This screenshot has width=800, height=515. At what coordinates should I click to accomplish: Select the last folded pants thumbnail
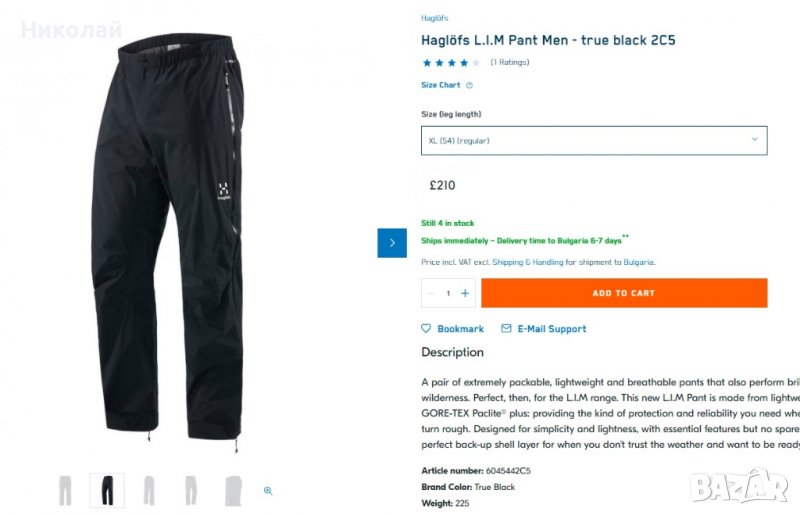(233, 491)
